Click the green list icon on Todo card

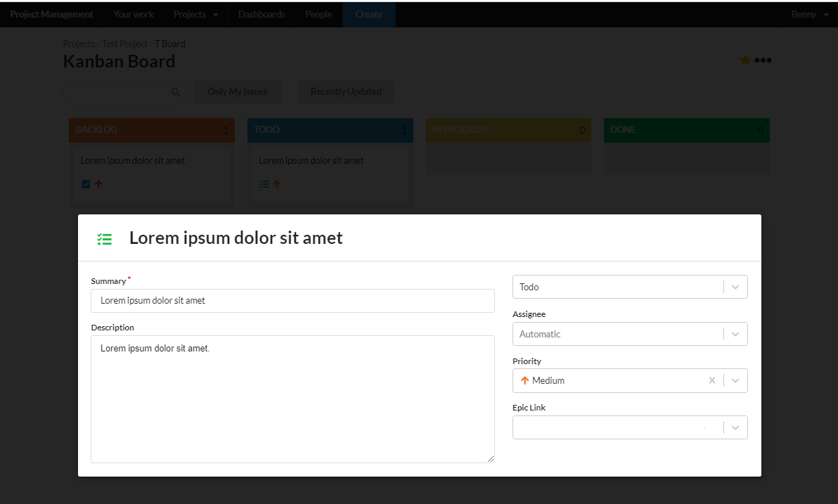point(264,184)
